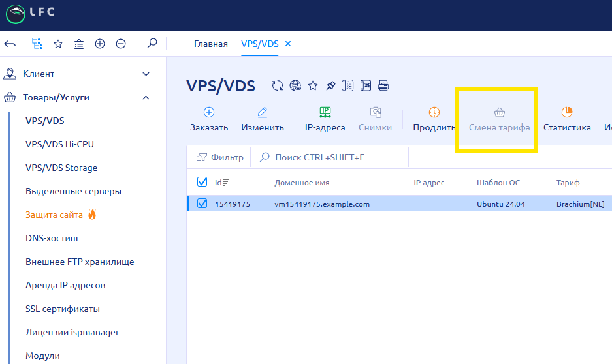Click the Поиск CTRL+SHIFT+F search field
This screenshot has height=364, width=612.
pos(327,157)
